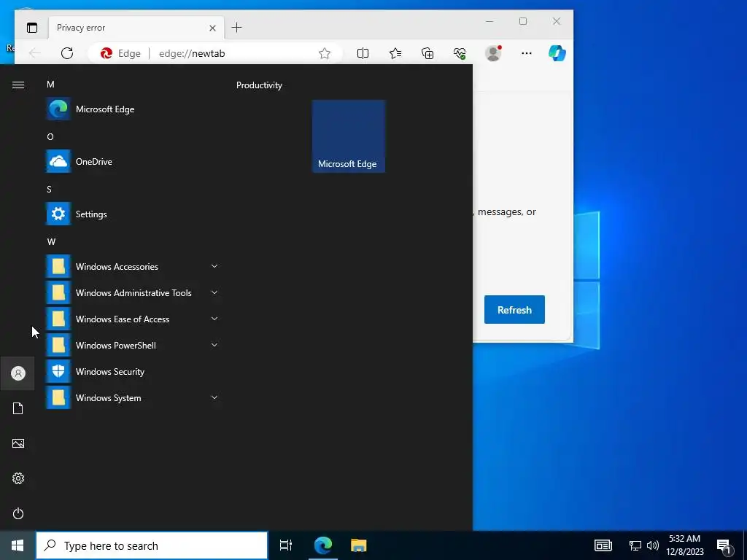747x560 pixels.
Task: Open Settings gear in the Start sidebar
Action: click(x=18, y=478)
